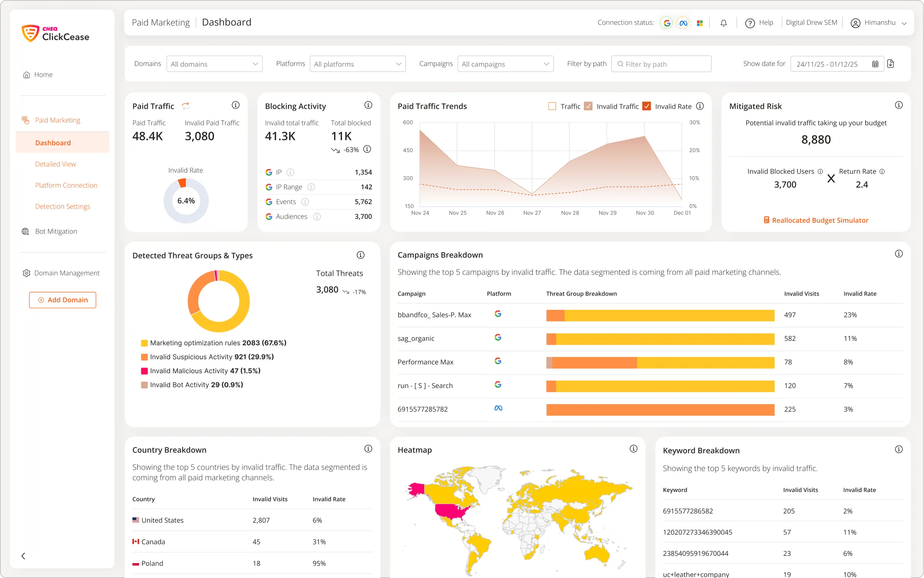924x578 pixels.
Task: Check Google connection status icon
Action: pos(666,23)
